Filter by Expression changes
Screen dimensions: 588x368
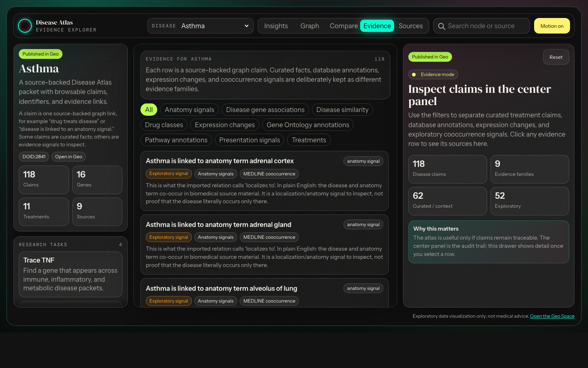225,125
